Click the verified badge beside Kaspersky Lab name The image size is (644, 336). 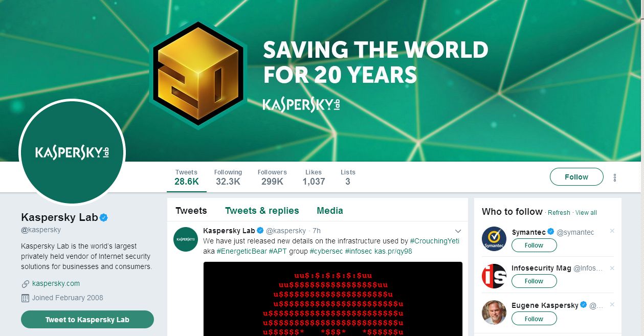click(x=103, y=217)
